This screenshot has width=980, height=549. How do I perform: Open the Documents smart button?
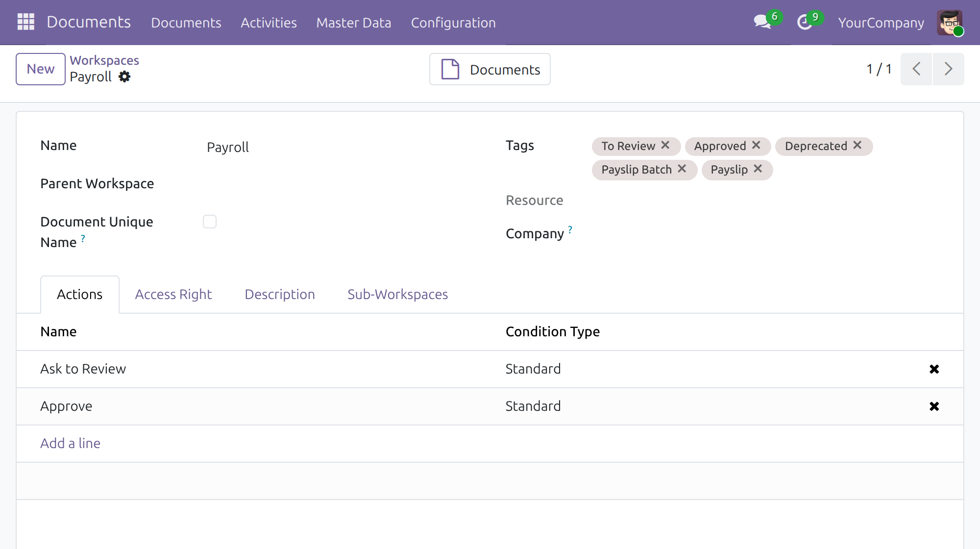pos(490,70)
